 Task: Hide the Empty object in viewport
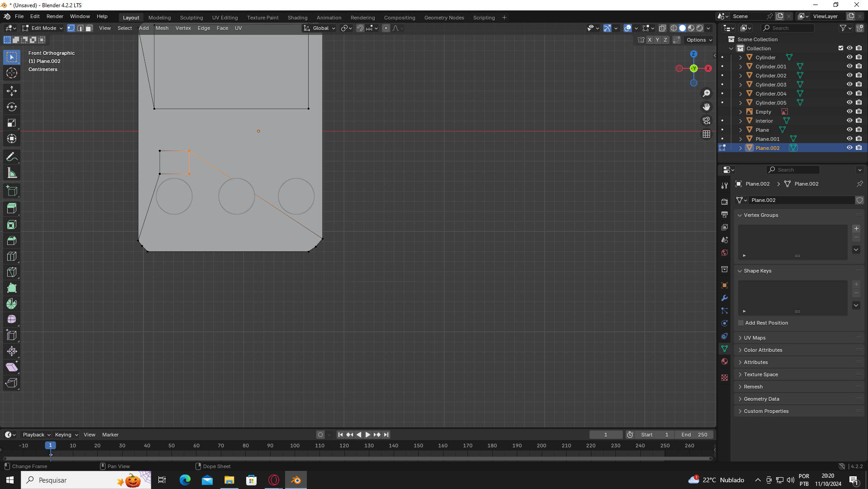[849, 112]
